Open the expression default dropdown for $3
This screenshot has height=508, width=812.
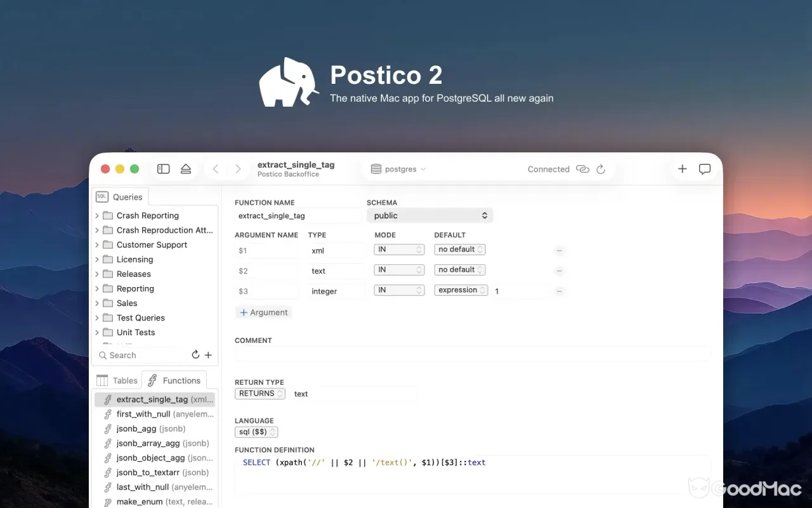tap(461, 290)
